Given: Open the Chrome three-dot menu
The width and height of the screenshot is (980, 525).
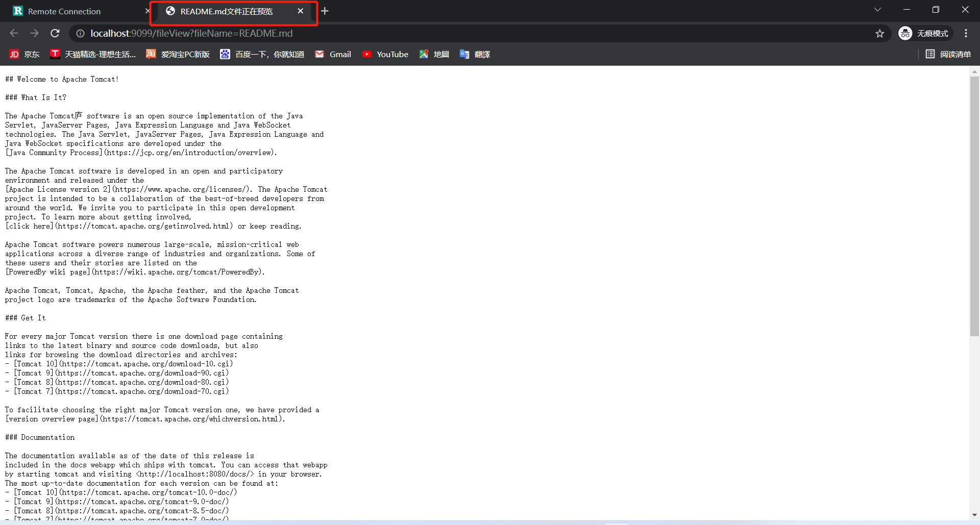Looking at the screenshot, I should (966, 34).
